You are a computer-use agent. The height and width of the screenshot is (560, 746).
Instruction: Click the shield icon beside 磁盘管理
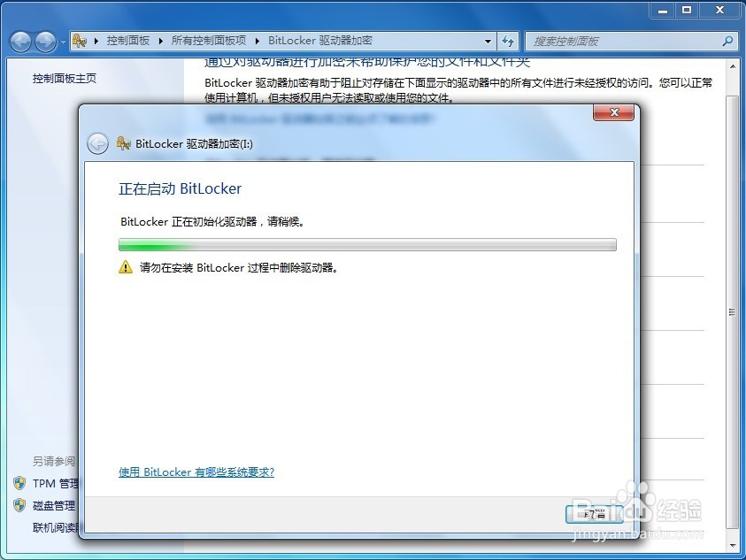tap(19, 505)
